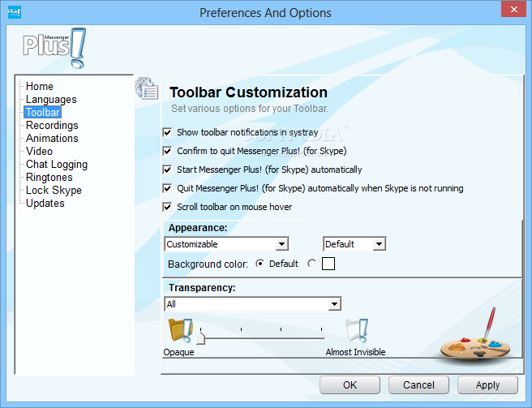This screenshot has width=532, height=408.
Task: Click the Messenger Plus! logo
Action: (x=54, y=48)
